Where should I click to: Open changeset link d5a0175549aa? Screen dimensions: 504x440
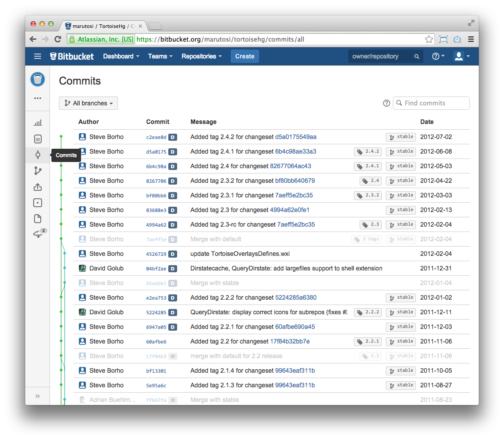pos(296,137)
